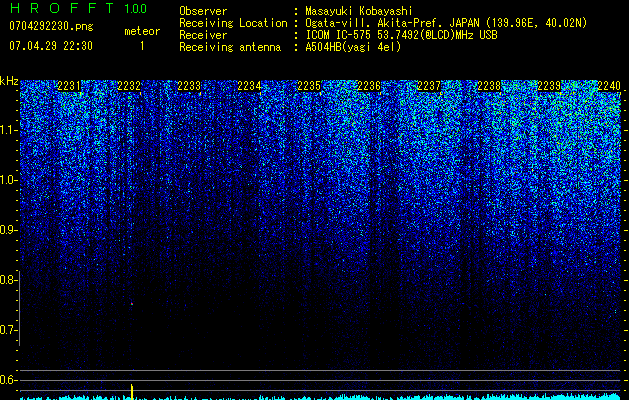The height and width of the screenshot is (400, 629).
Task: Click the 2235 time marker
Action: (x=309, y=86)
